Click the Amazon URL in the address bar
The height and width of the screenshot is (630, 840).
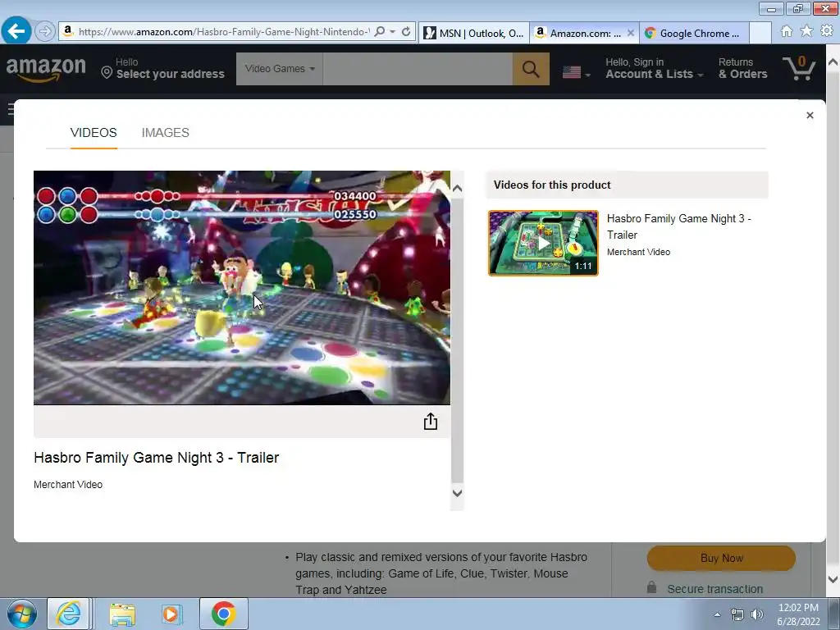point(223,32)
